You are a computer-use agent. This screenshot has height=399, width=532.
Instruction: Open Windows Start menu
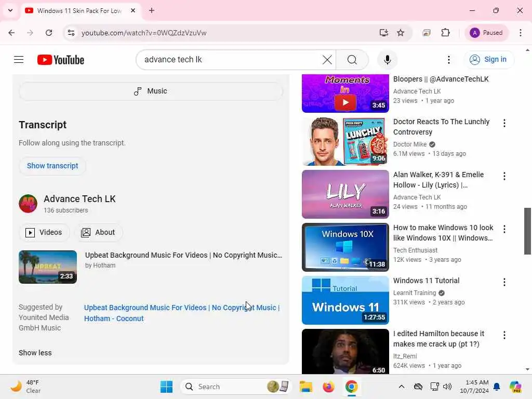(166, 387)
